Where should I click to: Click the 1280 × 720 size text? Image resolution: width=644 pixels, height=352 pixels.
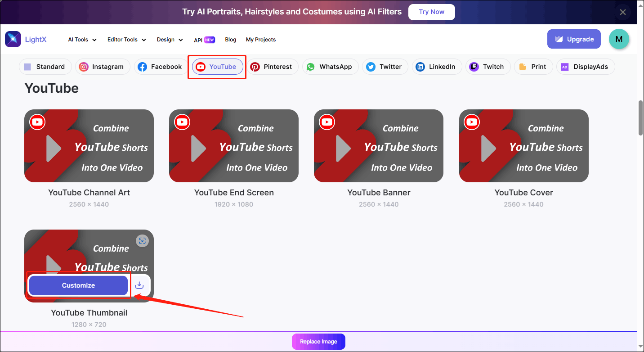[x=89, y=325]
